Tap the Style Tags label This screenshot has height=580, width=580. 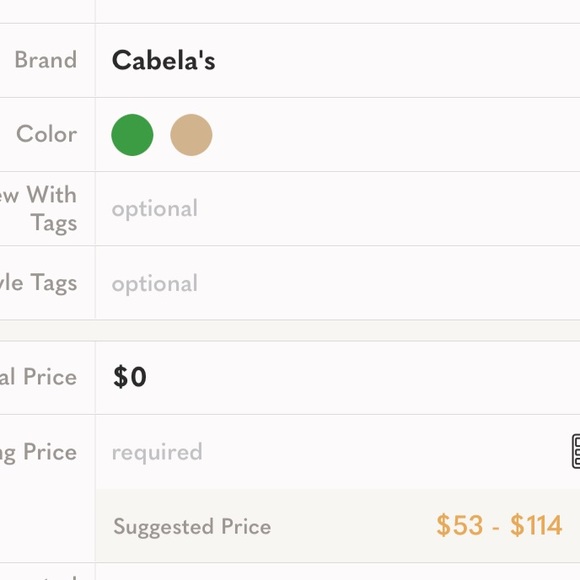click(38, 283)
